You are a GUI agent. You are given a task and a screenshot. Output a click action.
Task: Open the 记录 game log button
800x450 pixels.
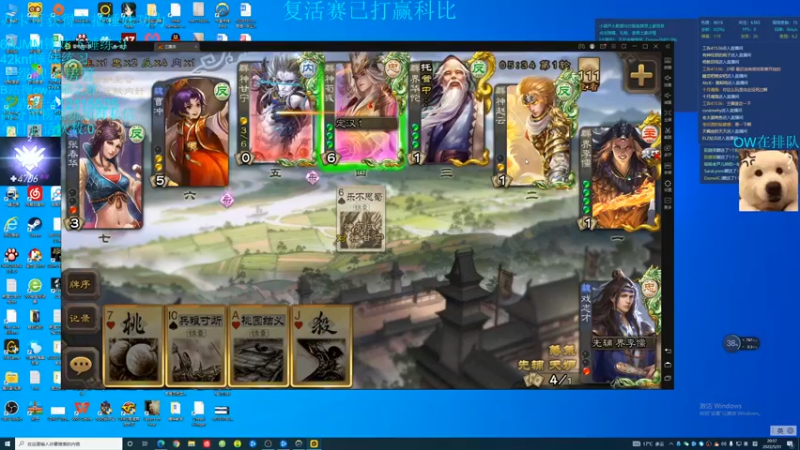pyautogui.click(x=81, y=318)
